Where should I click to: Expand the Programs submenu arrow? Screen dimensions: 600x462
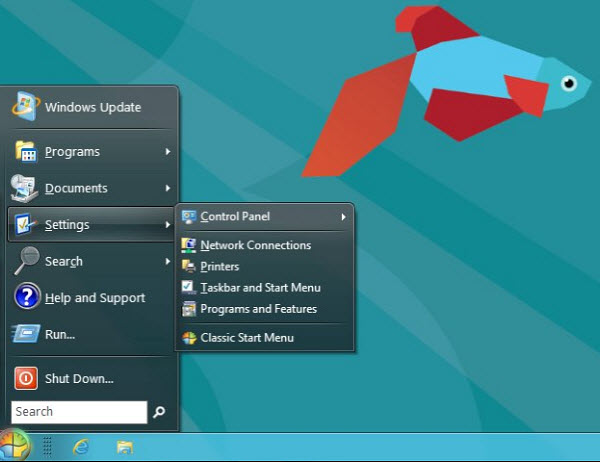(x=168, y=152)
